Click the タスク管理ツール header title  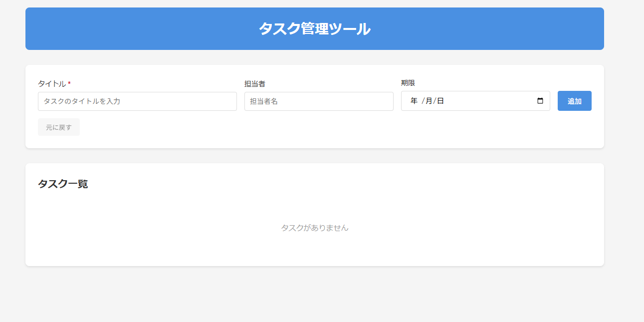(x=314, y=29)
